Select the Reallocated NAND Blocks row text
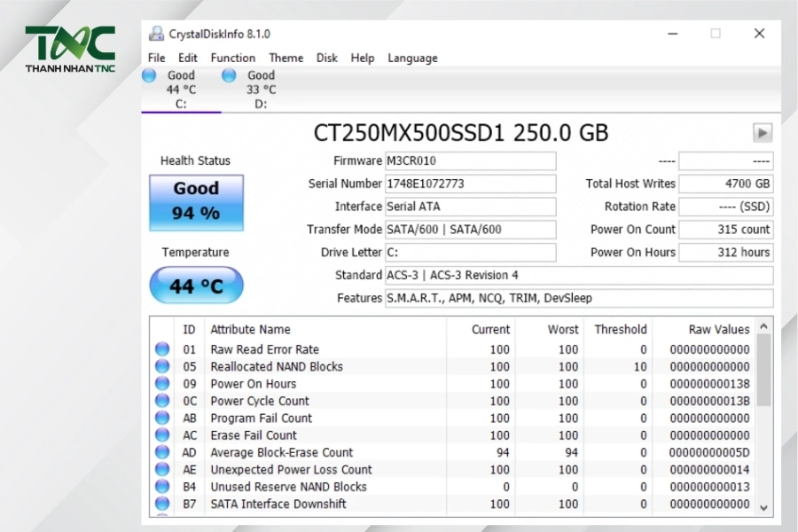Screen dimensions: 798x532 (x=277, y=366)
